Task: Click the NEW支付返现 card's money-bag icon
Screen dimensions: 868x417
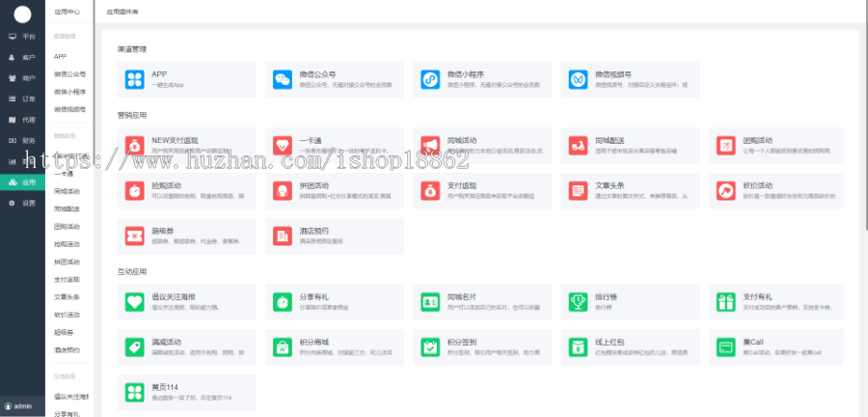Action: tap(134, 146)
